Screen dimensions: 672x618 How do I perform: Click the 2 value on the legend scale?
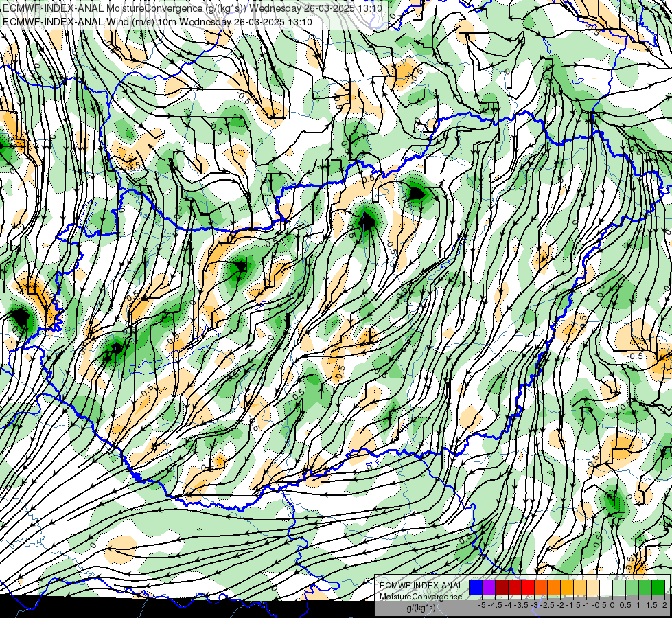(664, 605)
